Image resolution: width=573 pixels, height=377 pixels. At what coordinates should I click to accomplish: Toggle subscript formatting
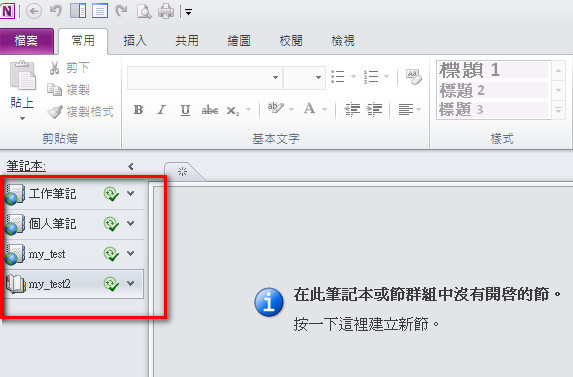tap(233, 110)
